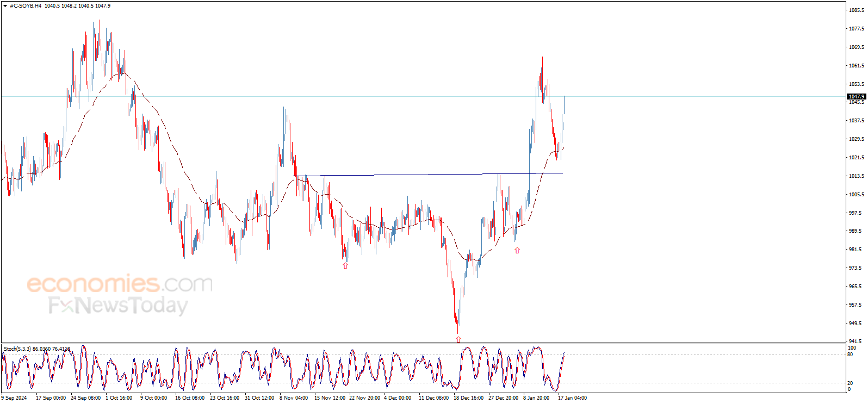Click the orange arrow at the December bottom
Viewport: 868px width, 404px height.
pyautogui.click(x=458, y=339)
